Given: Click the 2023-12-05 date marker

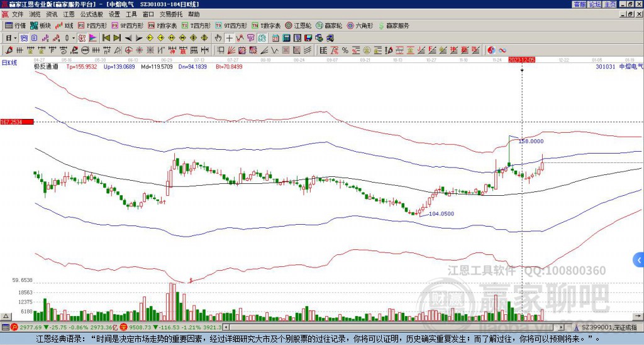Looking at the screenshot, I should point(521,60).
